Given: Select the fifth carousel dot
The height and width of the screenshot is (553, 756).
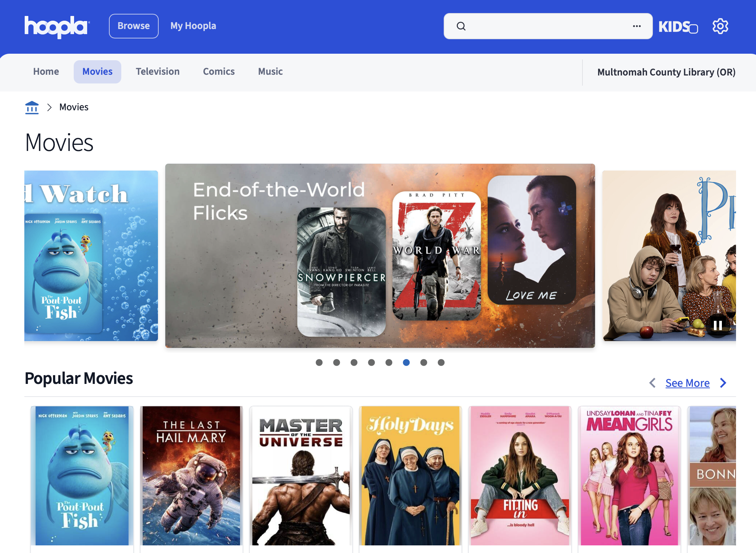Looking at the screenshot, I should pos(389,362).
